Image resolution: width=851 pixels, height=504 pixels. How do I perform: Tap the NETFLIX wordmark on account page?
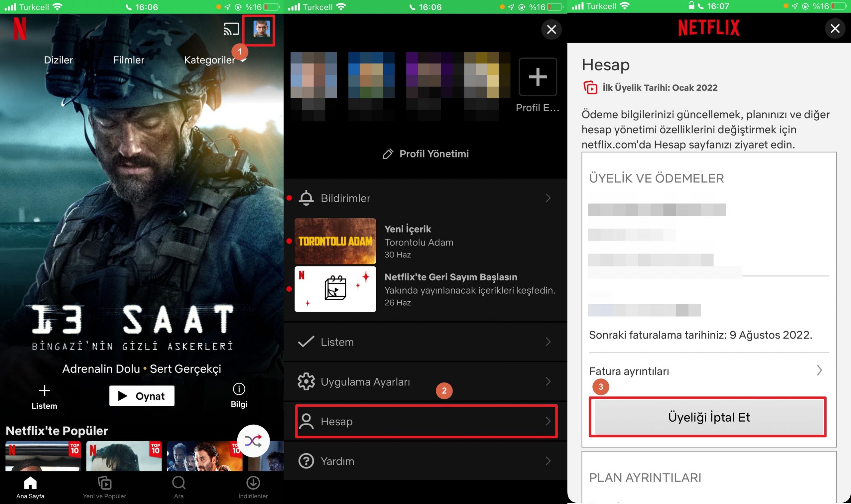[x=709, y=28]
